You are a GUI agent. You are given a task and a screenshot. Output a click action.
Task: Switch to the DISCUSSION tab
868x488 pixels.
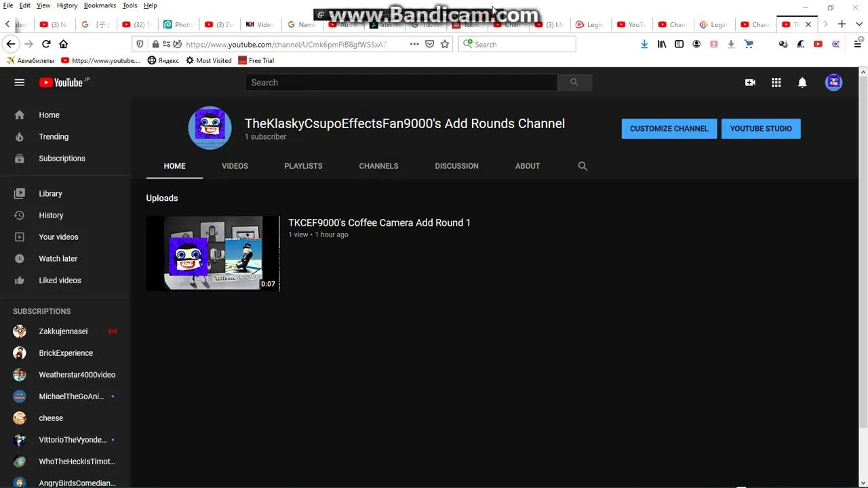click(456, 166)
